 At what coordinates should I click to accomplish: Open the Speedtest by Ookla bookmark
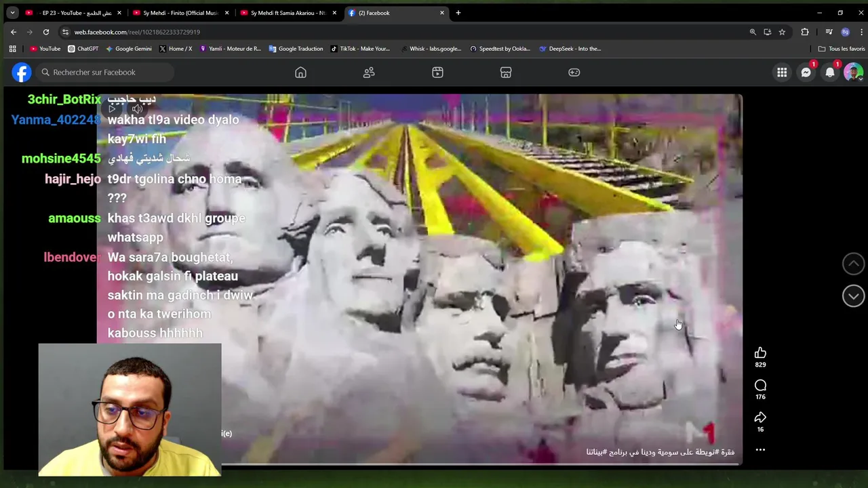tap(500, 49)
